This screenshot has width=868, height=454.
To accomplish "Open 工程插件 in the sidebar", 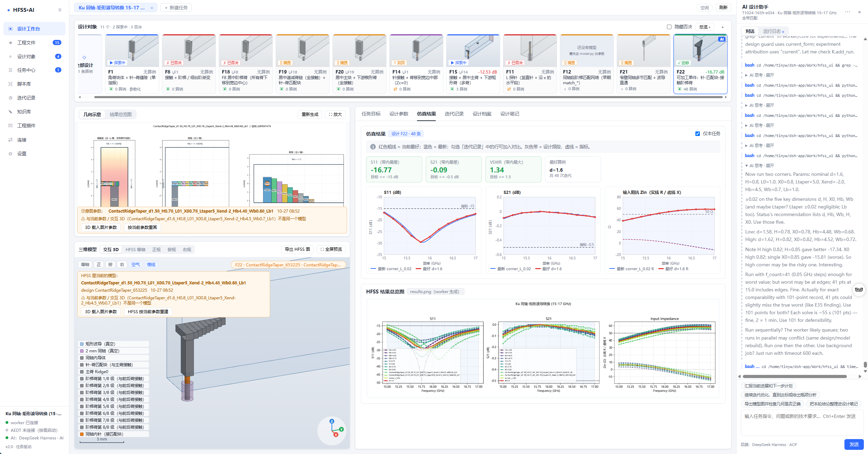I will 34,126.
